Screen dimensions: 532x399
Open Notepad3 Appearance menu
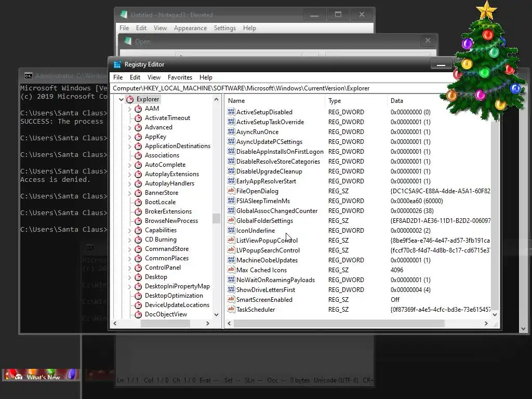(190, 28)
